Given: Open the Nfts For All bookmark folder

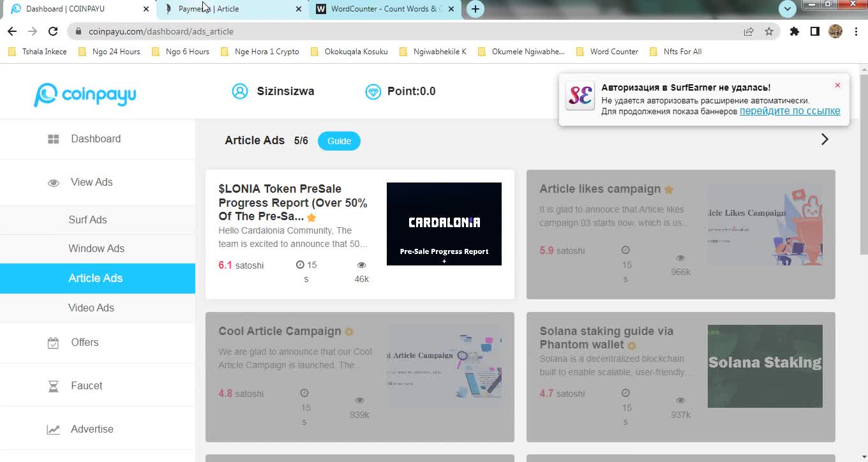Looking at the screenshot, I should click(x=675, y=52).
